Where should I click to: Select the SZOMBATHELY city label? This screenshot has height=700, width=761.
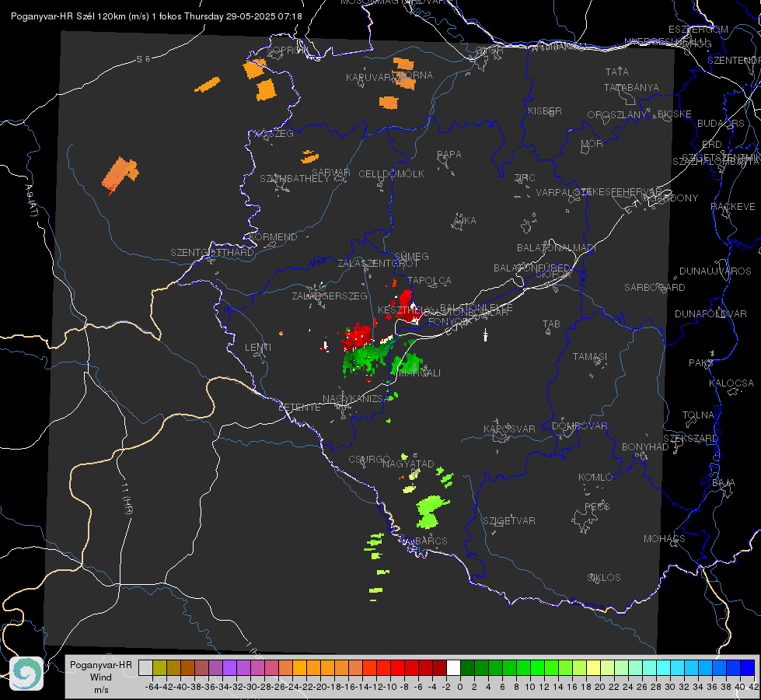pyautogui.click(x=295, y=179)
